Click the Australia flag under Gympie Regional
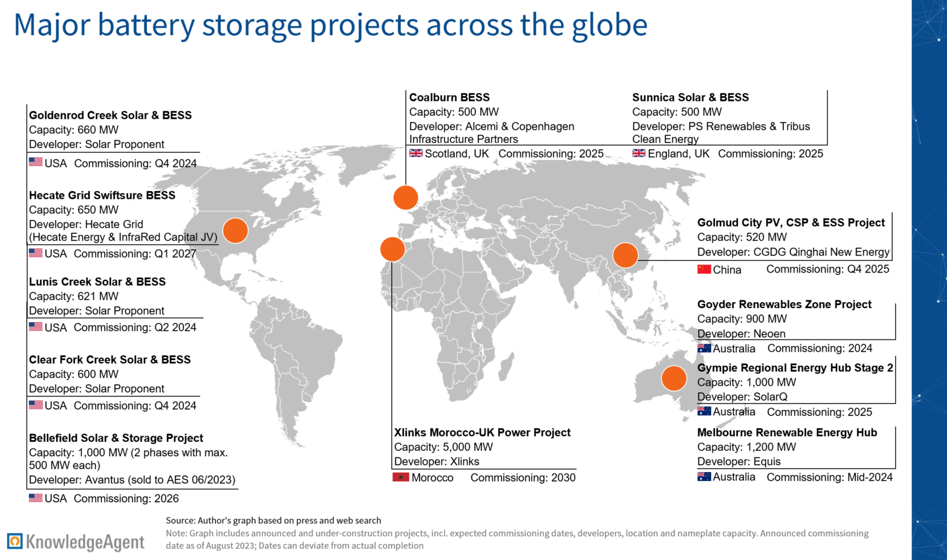 [704, 411]
